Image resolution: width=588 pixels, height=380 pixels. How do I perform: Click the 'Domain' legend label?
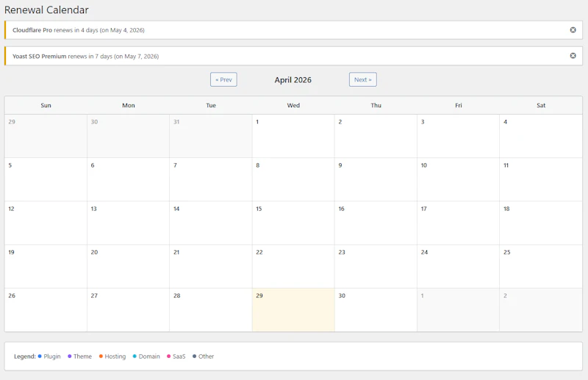[149, 356]
